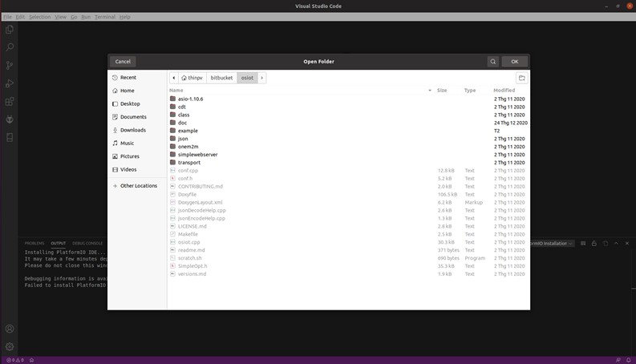This screenshot has height=364, width=636.
Task: Select the transport folder
Action: [x=348, y=163]
